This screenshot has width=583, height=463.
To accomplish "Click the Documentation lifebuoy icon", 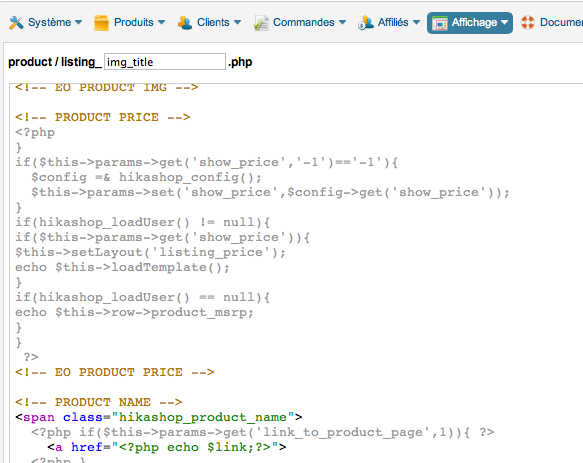I will tap(528, 22).
